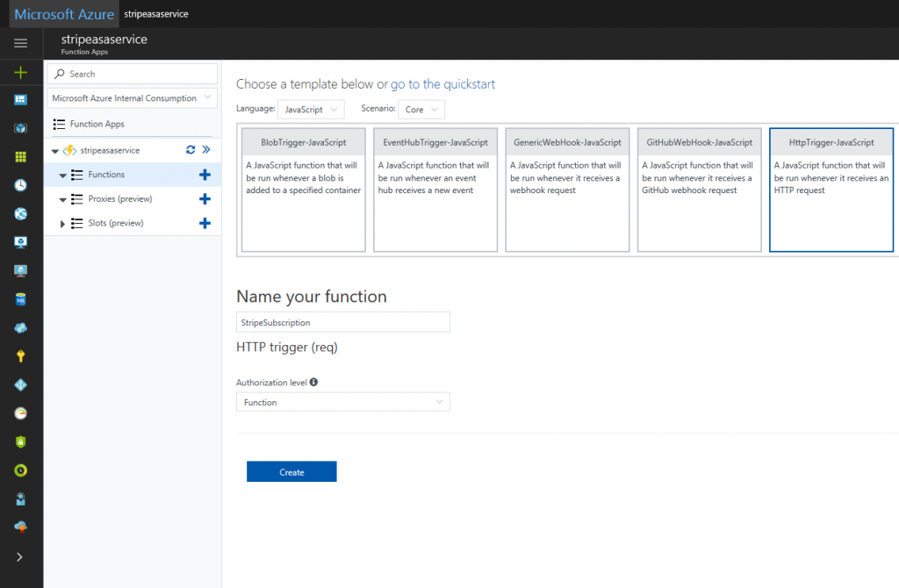Screen dimensions: 899x588
Task: Open the Language dropdown showing JavaScript
Action: pos(311,110)
